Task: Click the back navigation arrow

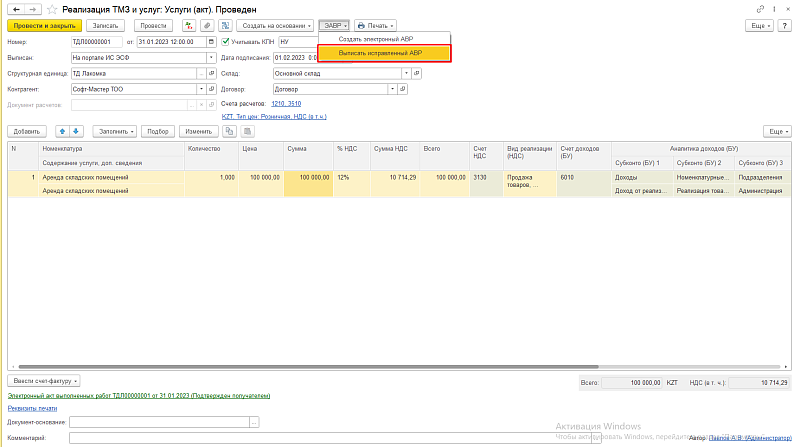Action: click(14, 8)
